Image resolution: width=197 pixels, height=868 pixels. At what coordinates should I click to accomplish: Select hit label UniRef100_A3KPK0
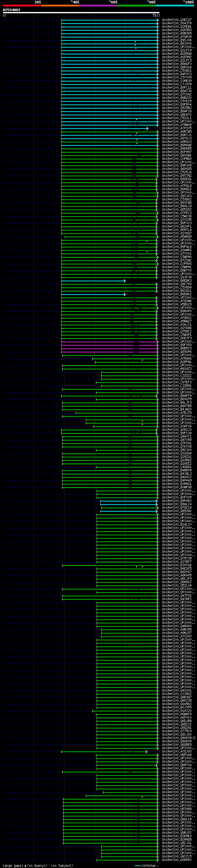click(176, 860)
